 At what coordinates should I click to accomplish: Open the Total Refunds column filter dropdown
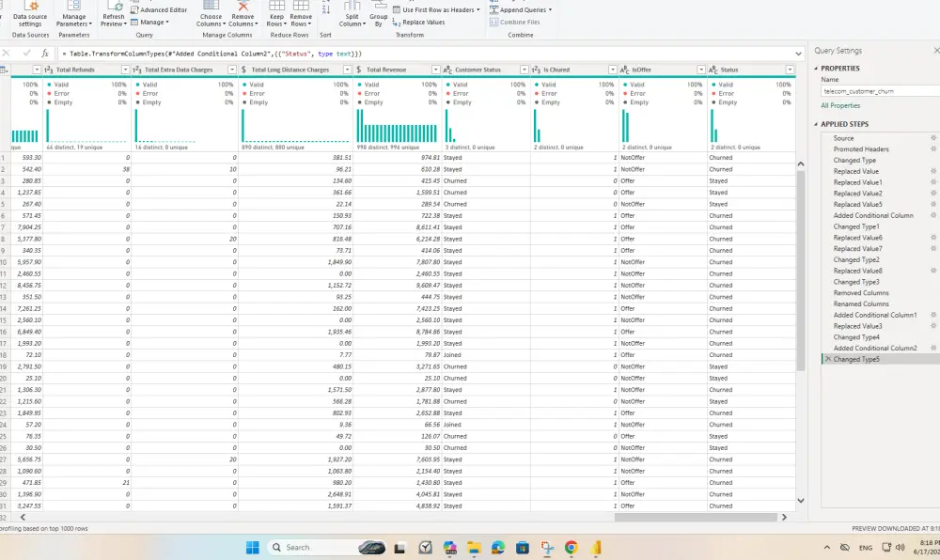pos(125,70)
